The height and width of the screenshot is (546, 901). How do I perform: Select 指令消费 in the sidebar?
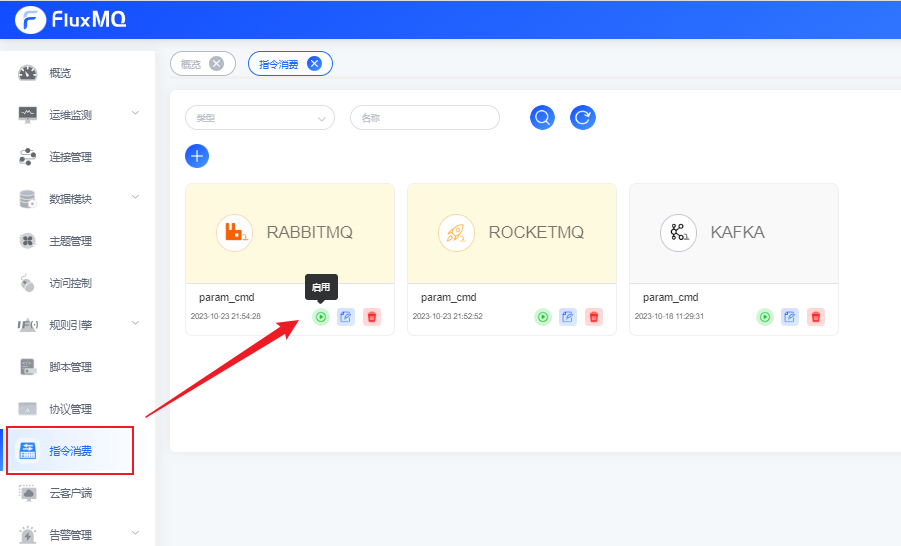(x=70, y=451)
